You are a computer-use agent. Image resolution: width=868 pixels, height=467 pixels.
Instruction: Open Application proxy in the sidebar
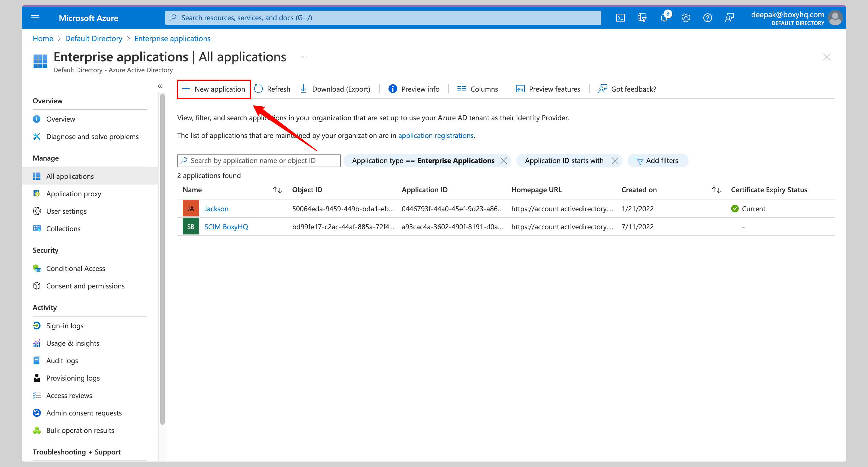(73, 193)
